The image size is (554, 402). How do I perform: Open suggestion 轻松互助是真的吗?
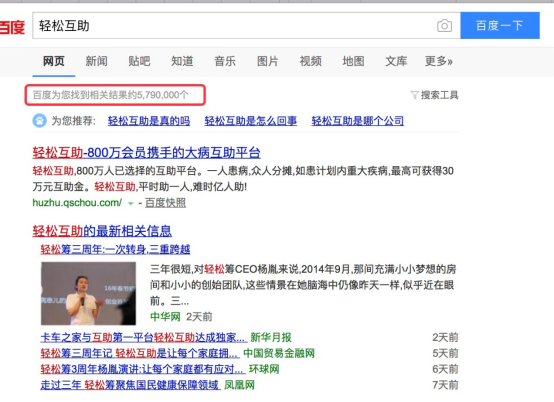pyautogui.click(x=149, y=121)
